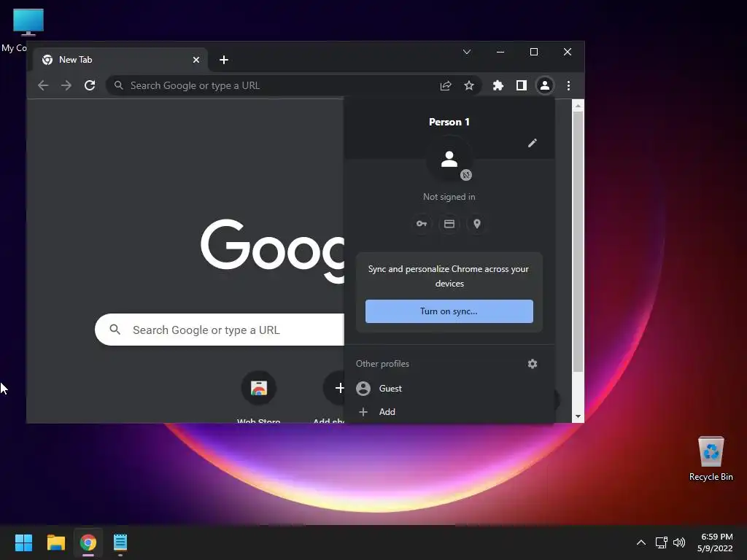Open File Explorer from taskbar

pos(55,542)
